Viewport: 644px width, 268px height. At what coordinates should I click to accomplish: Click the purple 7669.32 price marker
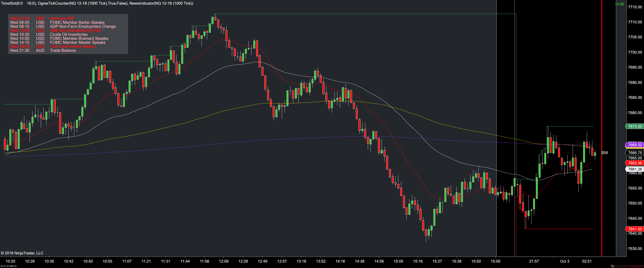(x=635, y=145)
